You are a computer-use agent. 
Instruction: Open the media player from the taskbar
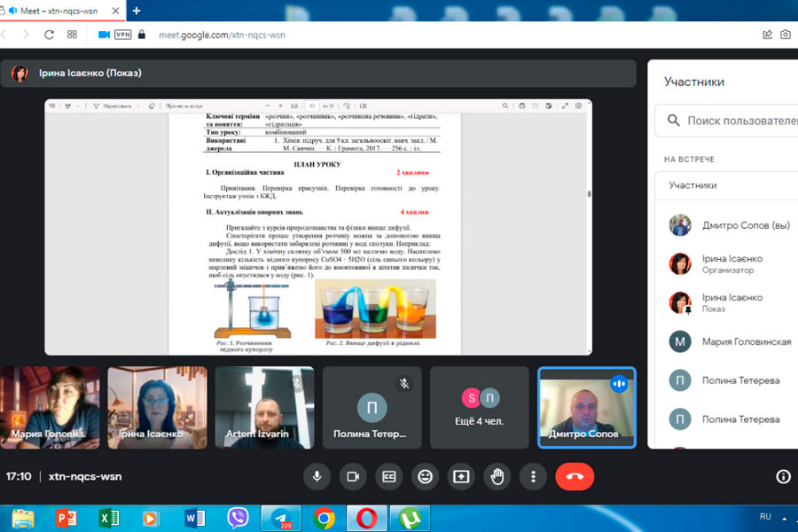150,519
